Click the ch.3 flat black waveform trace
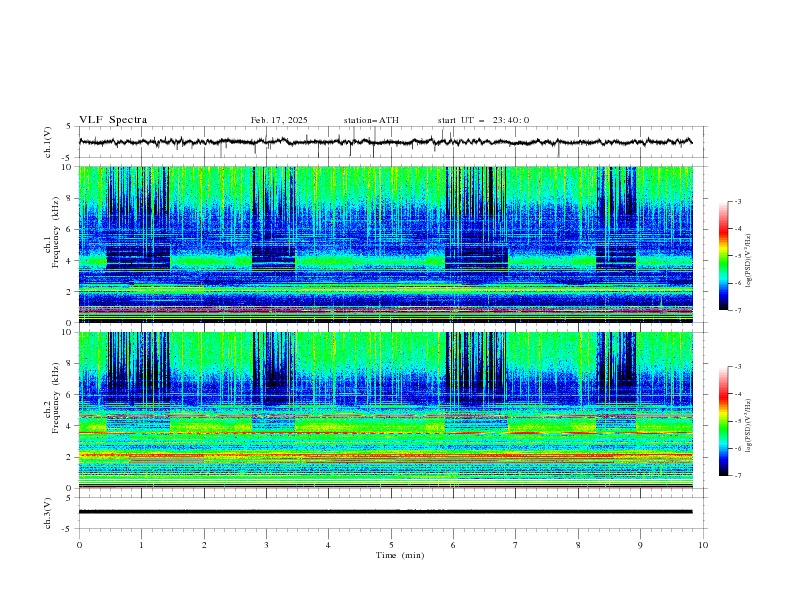This screenshot has height=612, width=792. click(x=386, y=512)
